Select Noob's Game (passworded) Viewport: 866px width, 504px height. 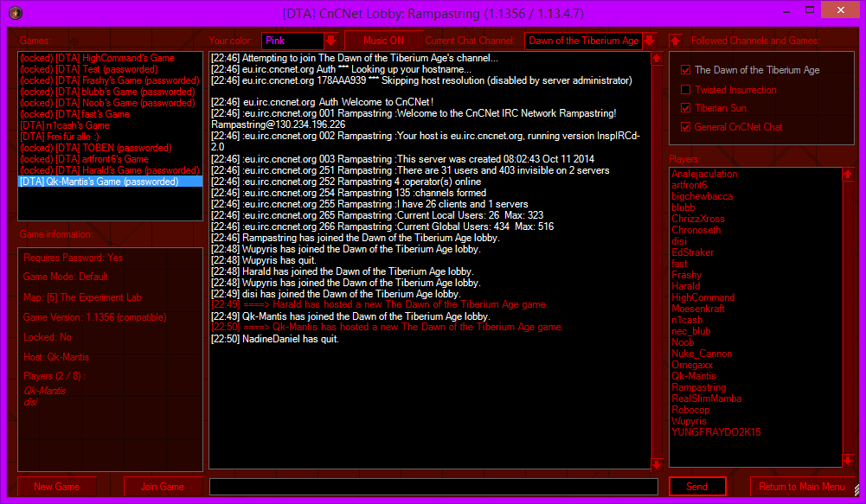click(111, 103)
